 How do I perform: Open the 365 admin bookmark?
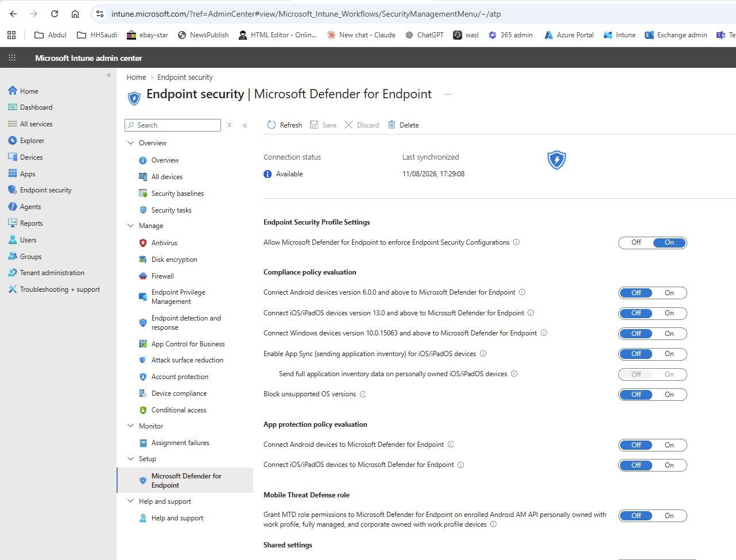click(x=510, y=35)
